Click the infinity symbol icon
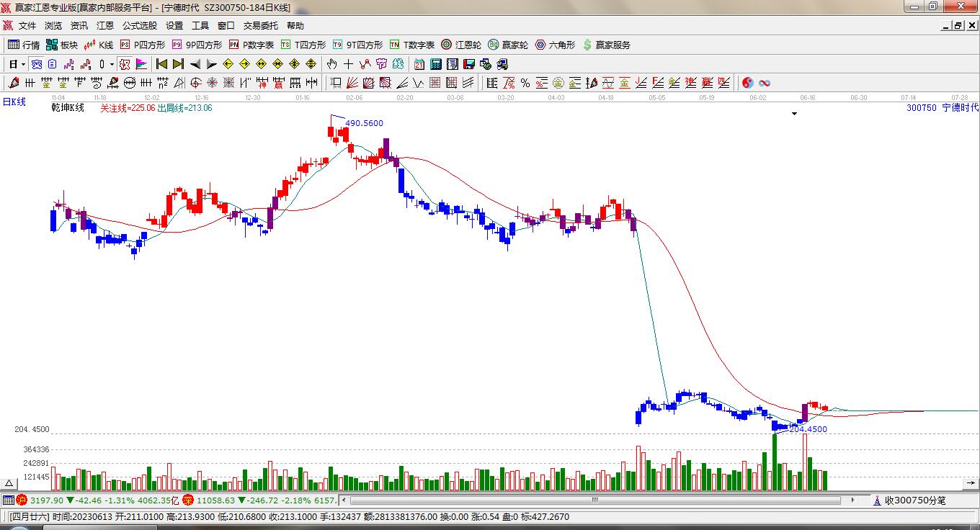 click(765, 83)
